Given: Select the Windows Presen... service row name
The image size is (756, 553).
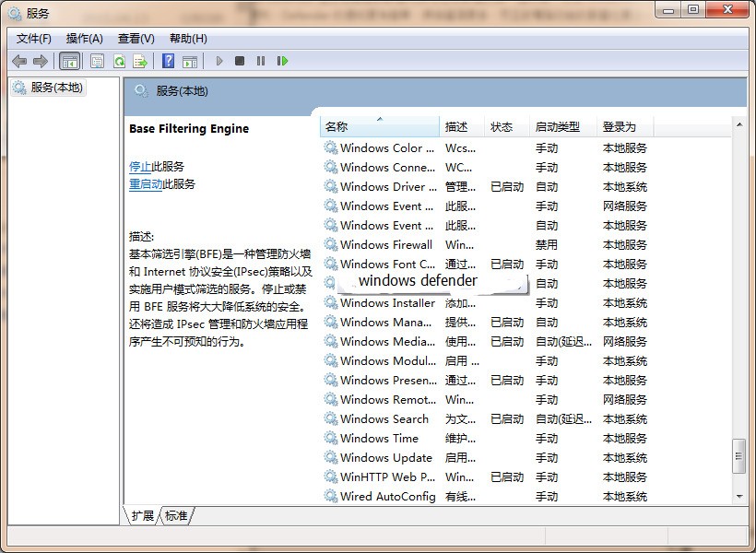Looking at the screenshot, I should pos(389,380).
